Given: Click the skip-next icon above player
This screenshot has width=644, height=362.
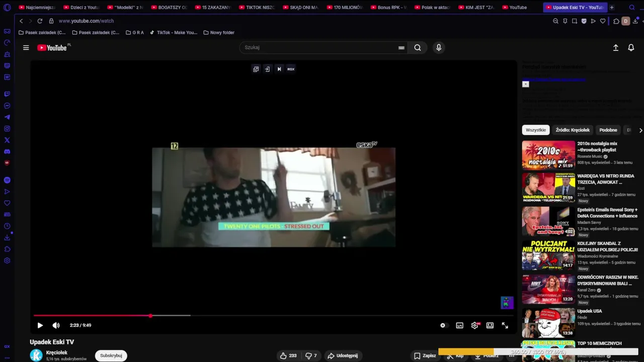Looking at the screenshot, I should 279,69.
